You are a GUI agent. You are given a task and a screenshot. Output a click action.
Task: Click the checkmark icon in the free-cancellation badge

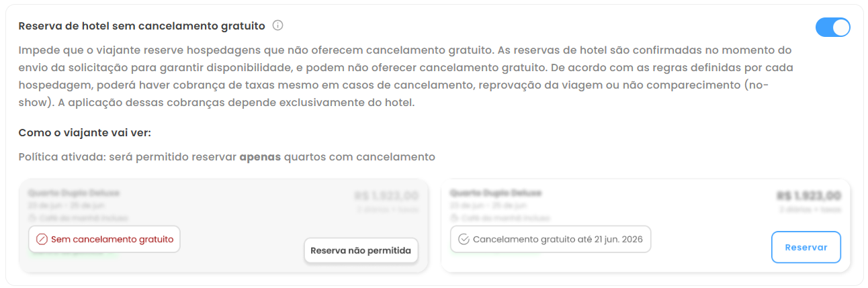(464, 239)
